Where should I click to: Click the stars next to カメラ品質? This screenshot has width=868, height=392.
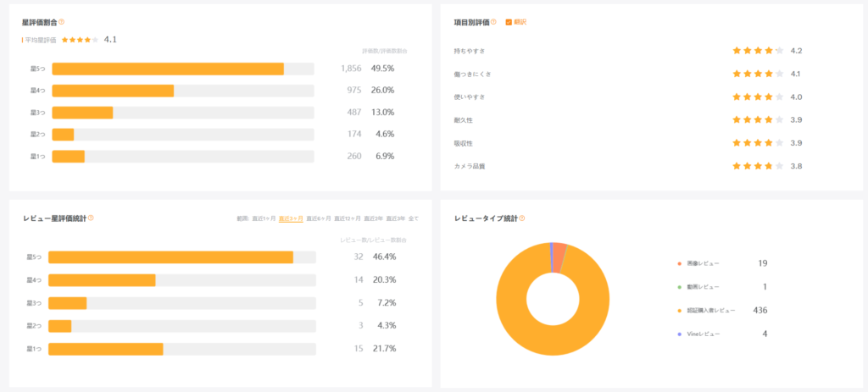click(x=758, y=166)
